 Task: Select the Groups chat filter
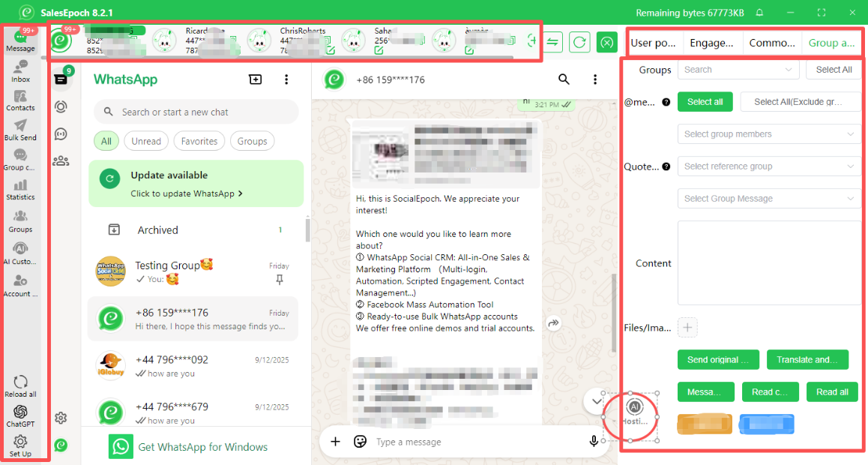pos(253,141)
